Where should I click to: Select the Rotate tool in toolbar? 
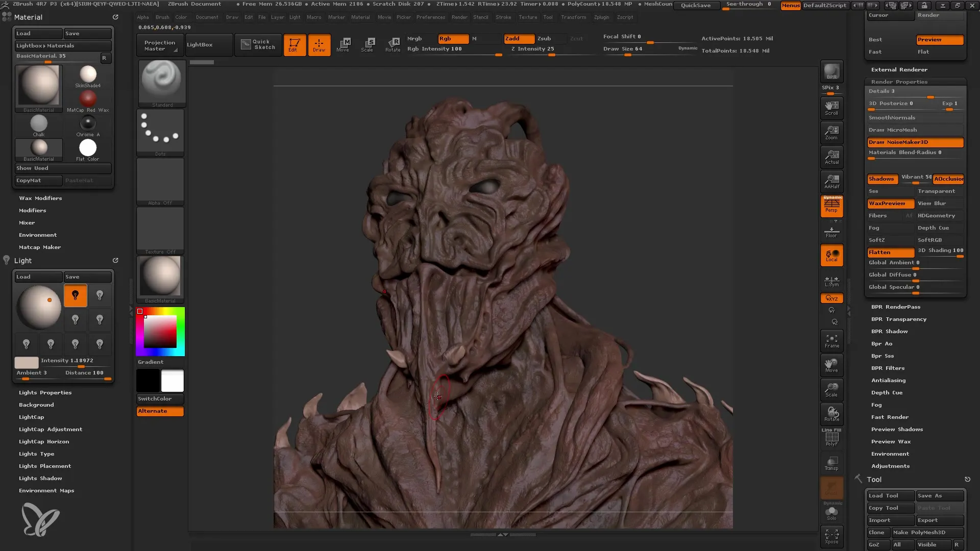(391, 44)
